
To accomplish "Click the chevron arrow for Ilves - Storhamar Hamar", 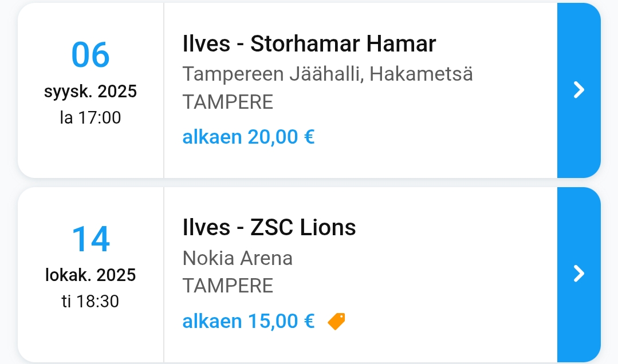I will [579, 90].
